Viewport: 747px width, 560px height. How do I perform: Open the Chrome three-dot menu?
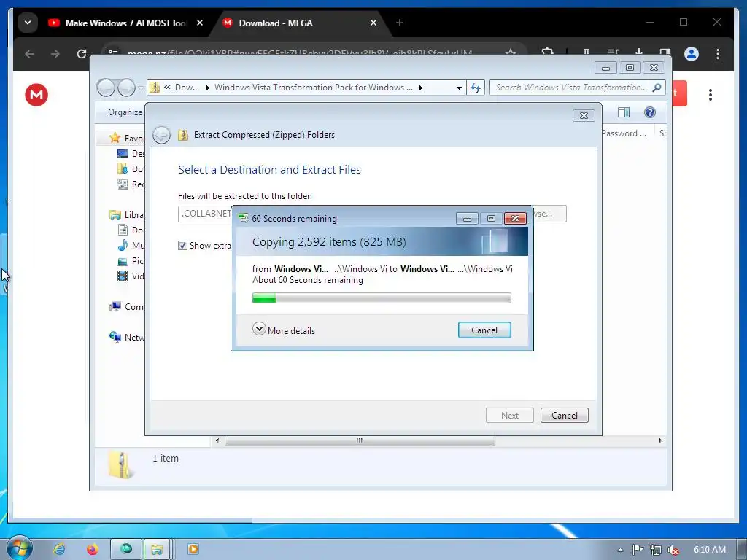click(718, 54)
